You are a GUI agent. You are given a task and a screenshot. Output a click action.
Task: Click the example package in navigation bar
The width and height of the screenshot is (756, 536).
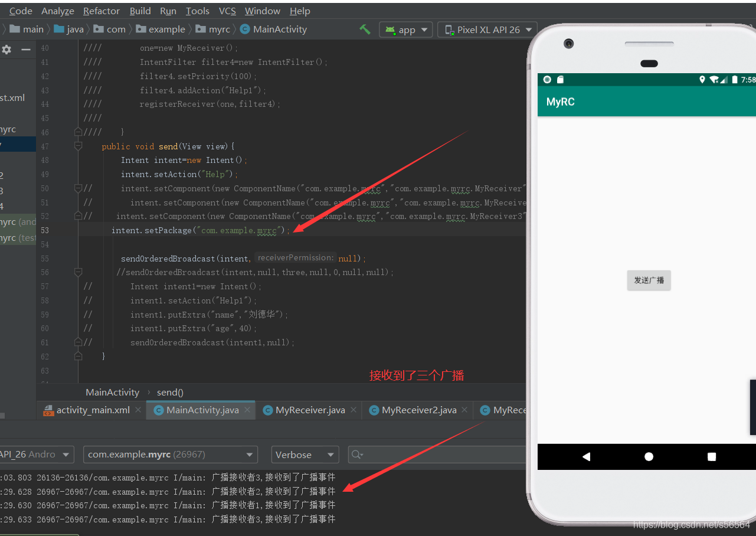161,29
